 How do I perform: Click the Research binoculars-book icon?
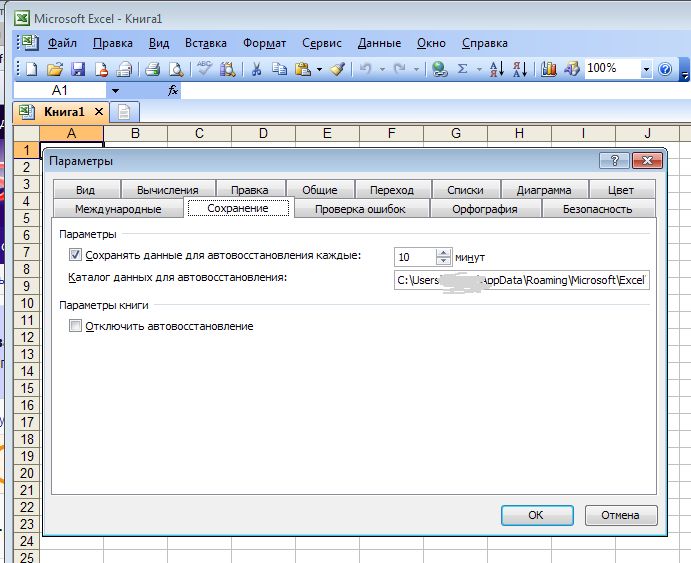pos(227,69)
